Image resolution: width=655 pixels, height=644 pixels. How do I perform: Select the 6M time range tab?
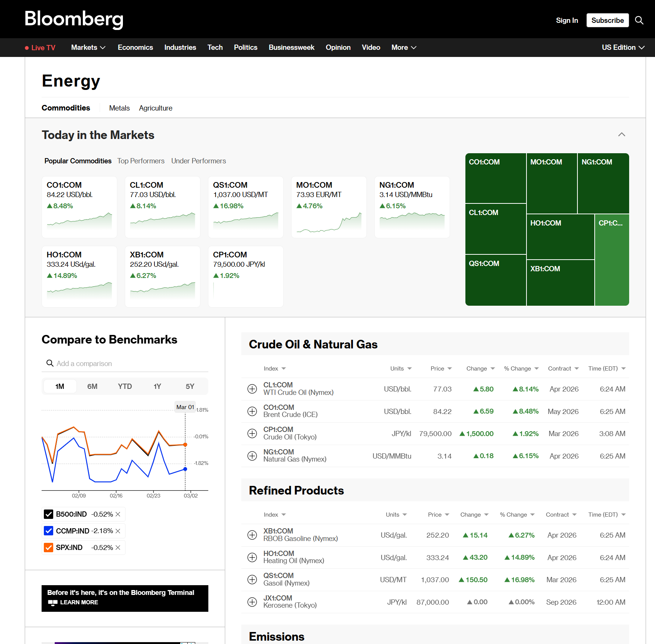tap(92, 387)
